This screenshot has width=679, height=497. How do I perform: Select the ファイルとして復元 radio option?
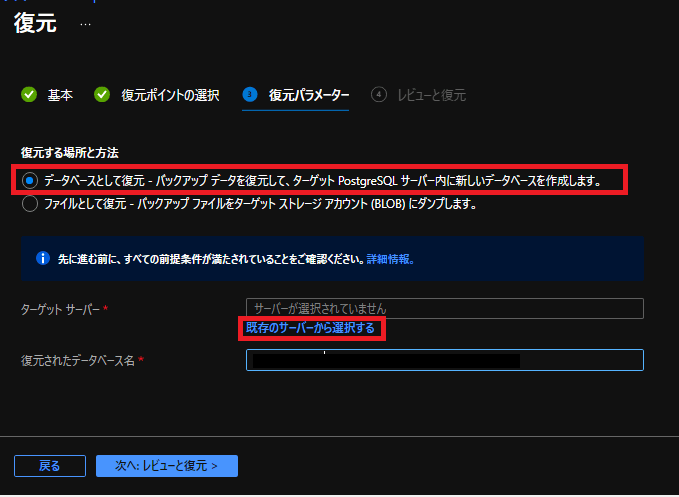(30, 203)
